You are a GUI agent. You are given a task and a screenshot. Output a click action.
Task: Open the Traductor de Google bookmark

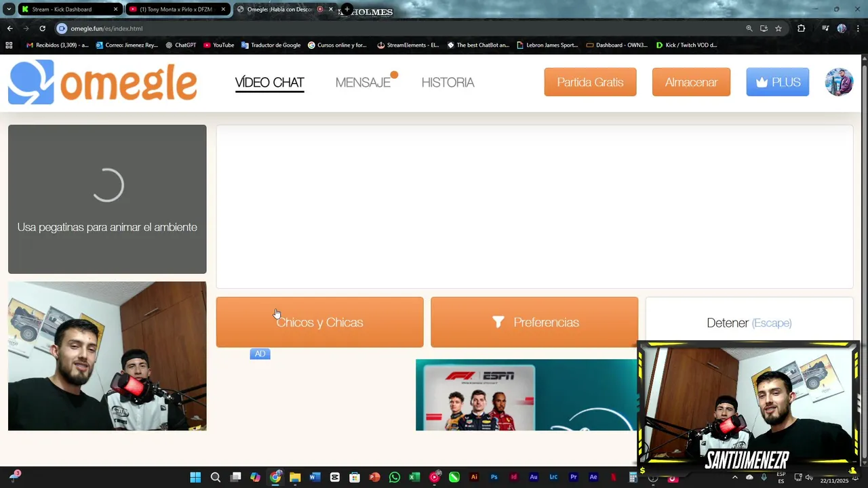pos(271,45)
